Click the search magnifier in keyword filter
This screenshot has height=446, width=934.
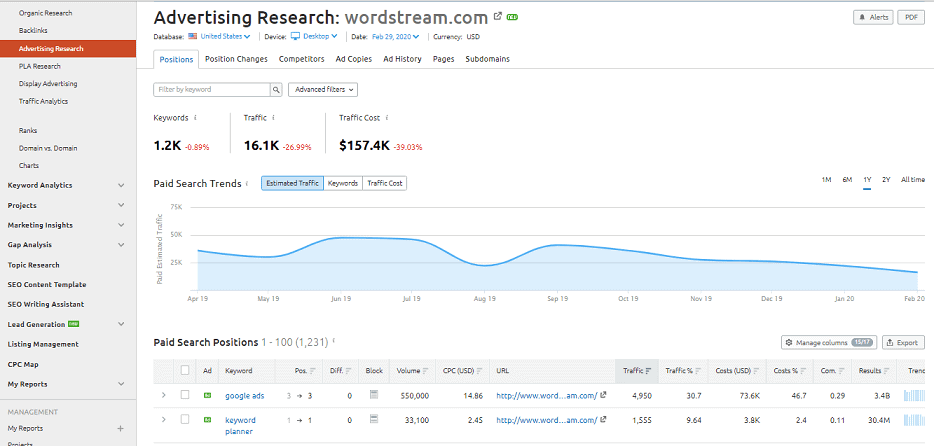pyautogui.click(x=276, y=90)
